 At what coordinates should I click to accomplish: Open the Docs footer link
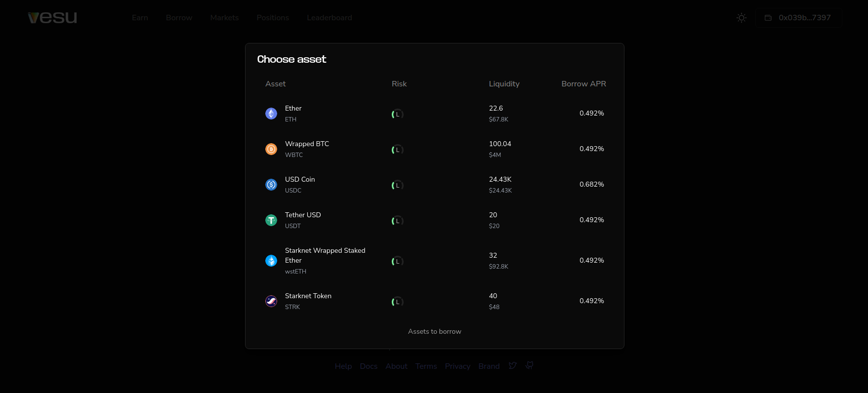369,366
